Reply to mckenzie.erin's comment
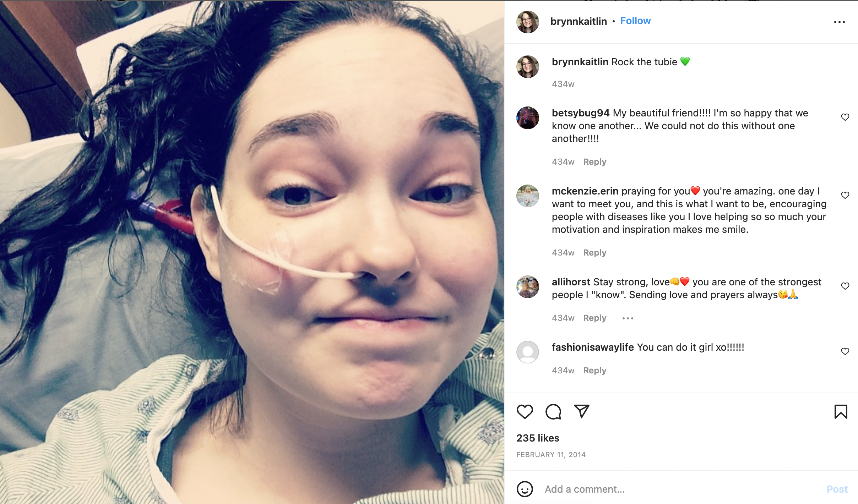Screen dimensions: 858x504 tap(595, 253)
